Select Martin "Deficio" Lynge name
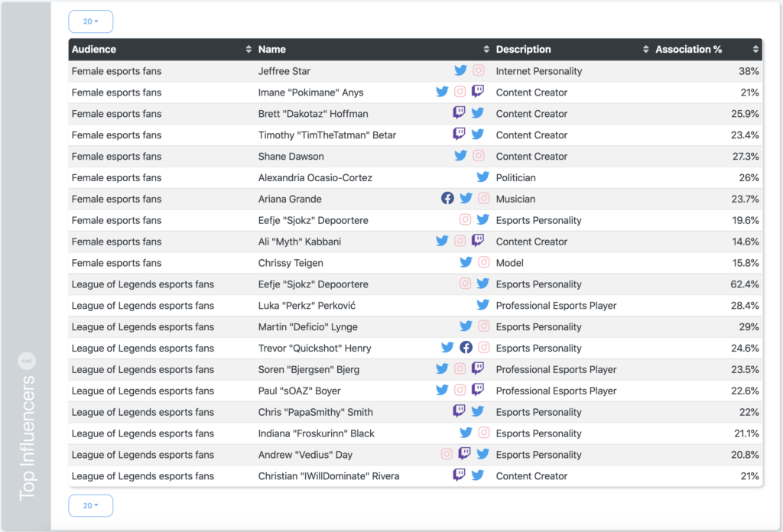 pos(307,327)
